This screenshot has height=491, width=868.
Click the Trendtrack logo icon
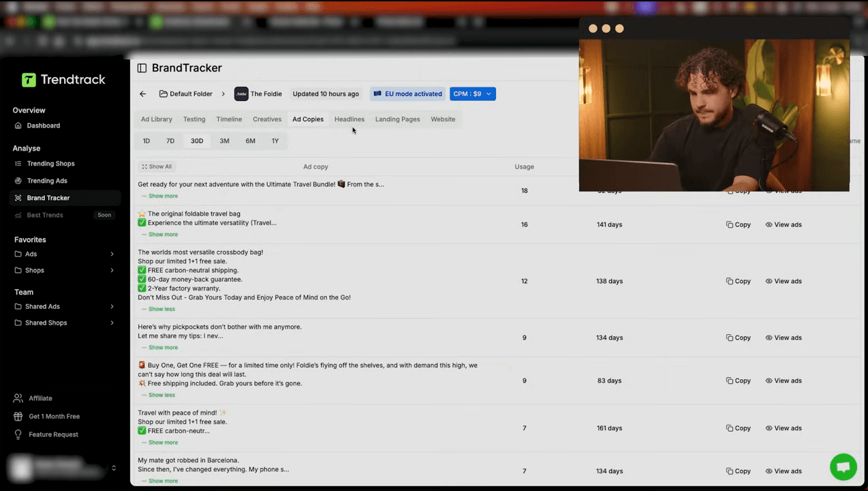(x=29, y=80)
